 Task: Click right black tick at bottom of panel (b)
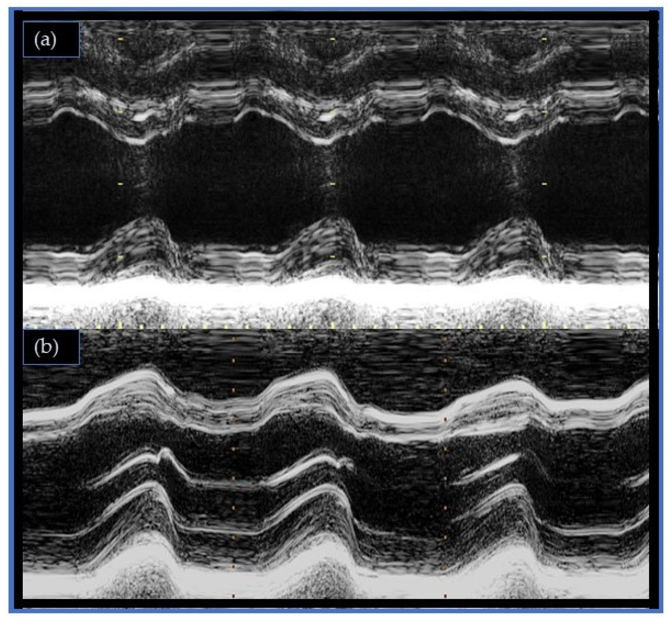click(445, 596)
